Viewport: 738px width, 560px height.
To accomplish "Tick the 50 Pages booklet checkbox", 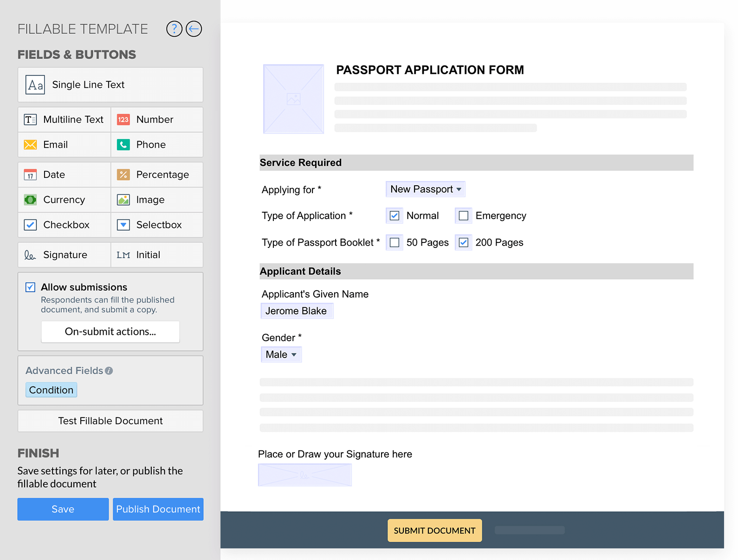I will pyautogui.click(x=395, y=243).
